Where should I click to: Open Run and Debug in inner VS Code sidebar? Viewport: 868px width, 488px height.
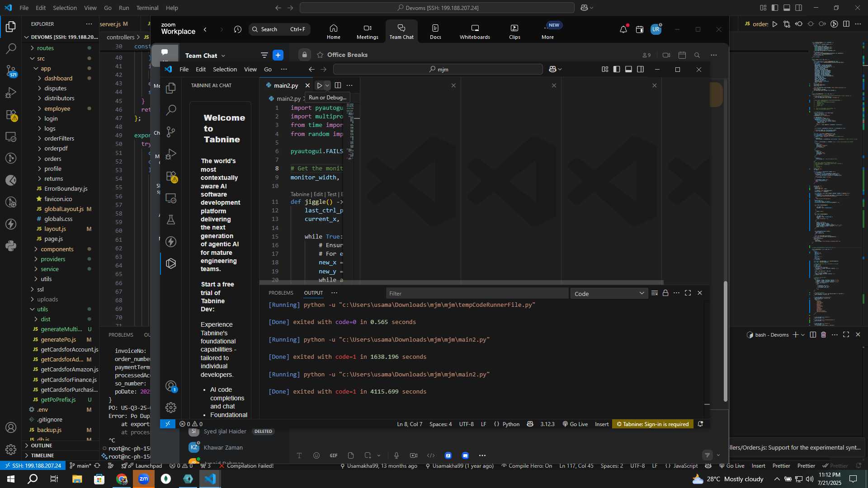pos(171,154)
